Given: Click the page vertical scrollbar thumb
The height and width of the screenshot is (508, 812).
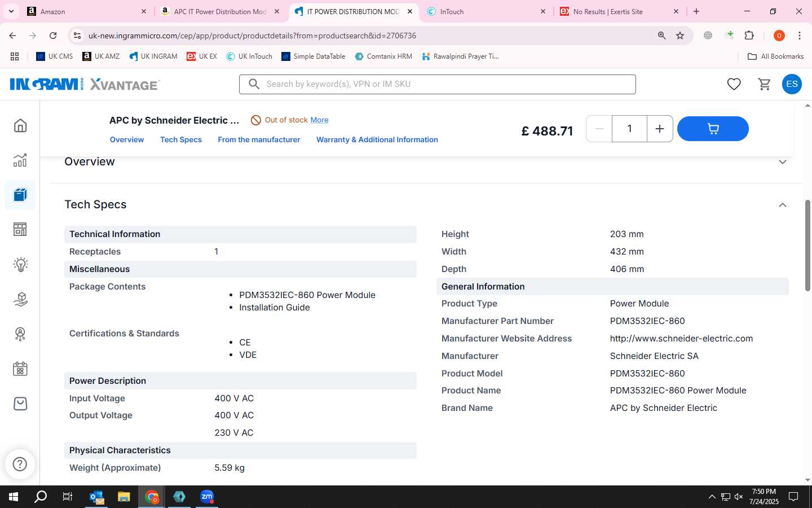Looking at the screenshot, I should (807, 246).
